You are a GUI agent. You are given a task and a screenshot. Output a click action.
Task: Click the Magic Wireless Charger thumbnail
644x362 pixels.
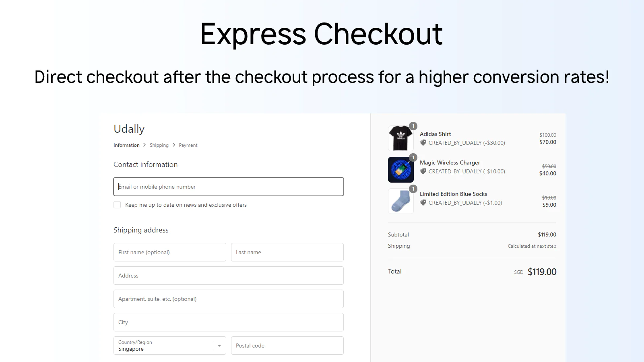[x=400, y=170]
